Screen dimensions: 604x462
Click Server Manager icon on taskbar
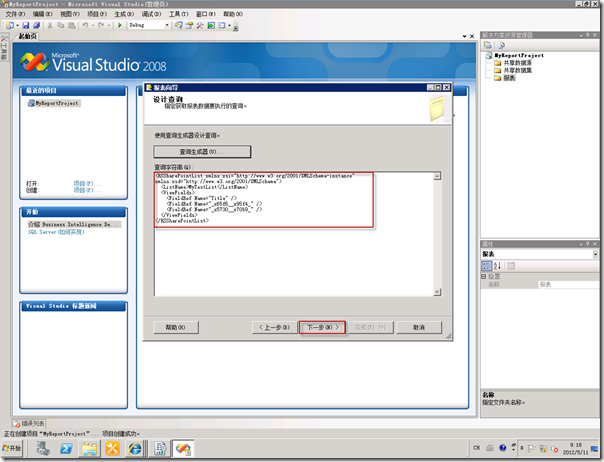(x=43, y=449)
